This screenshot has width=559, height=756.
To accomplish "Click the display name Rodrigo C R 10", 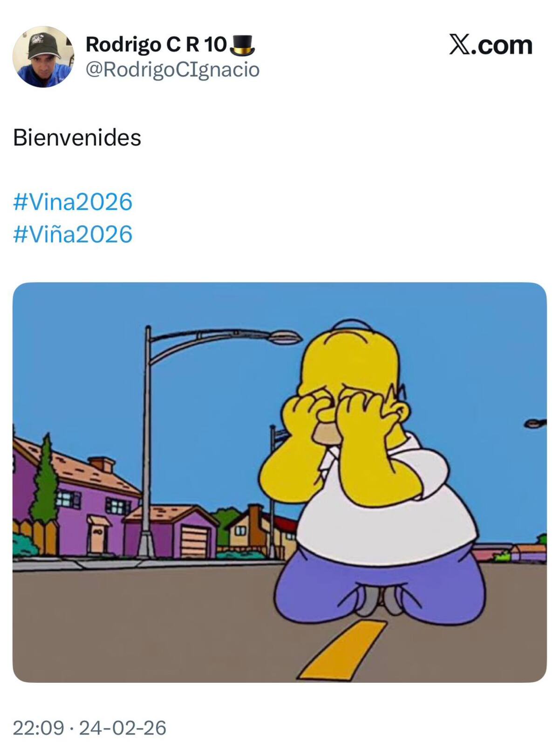I will click(156, 45).
